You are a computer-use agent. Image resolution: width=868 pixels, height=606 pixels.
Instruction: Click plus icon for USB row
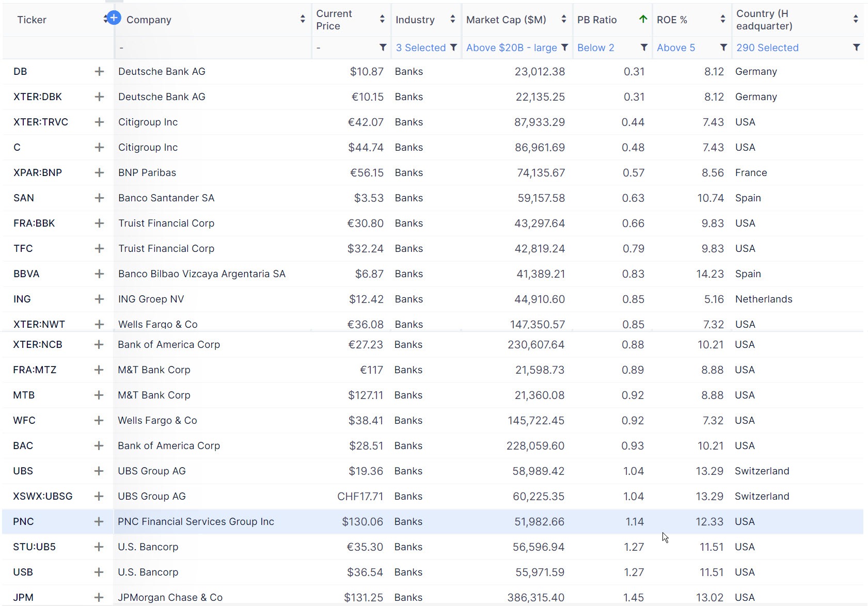coord(99,572)
